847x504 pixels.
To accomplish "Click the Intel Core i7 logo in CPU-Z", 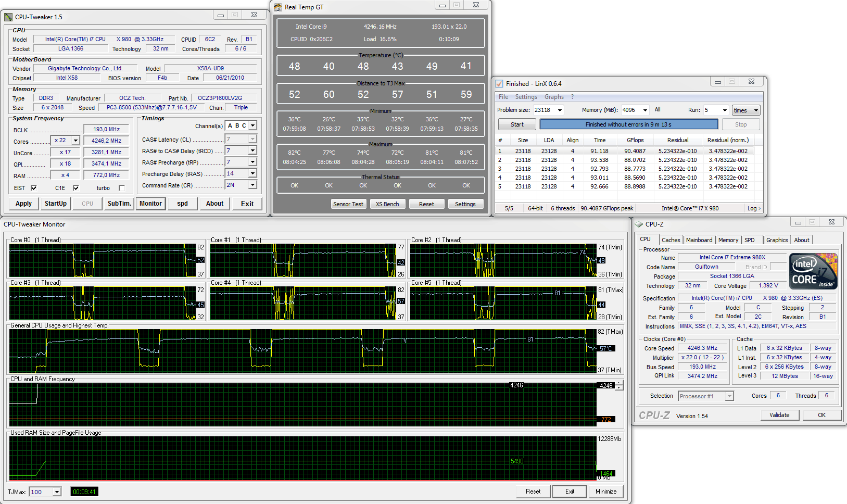I will point(813,271).
